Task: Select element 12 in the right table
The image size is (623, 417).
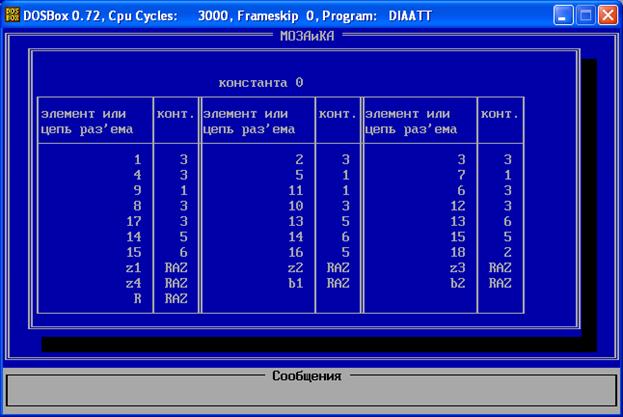Action: coord(457,206)
